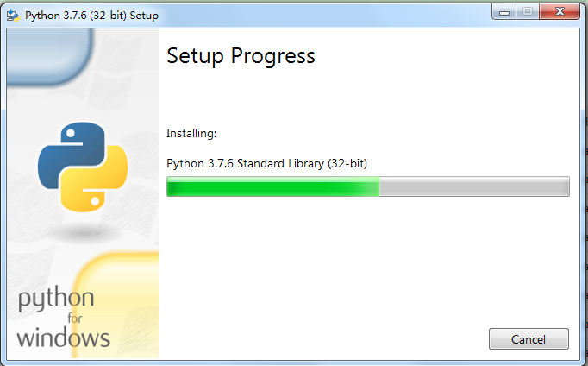Click the "Installing:" label
The height and width of the screenshot is (366, 588).
[x=191, y=133]
